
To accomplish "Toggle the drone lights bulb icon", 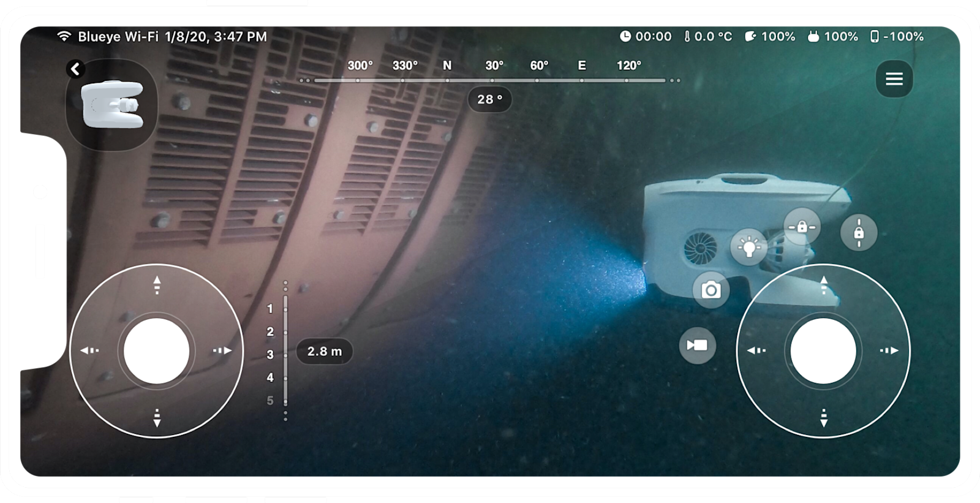I will pyautogui.click(x=748, y=247).
